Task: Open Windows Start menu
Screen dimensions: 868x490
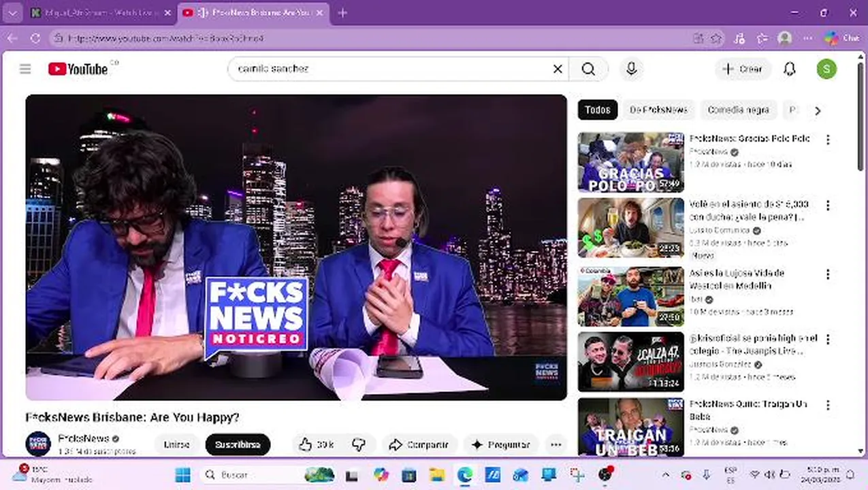Action: pos(183,474)
